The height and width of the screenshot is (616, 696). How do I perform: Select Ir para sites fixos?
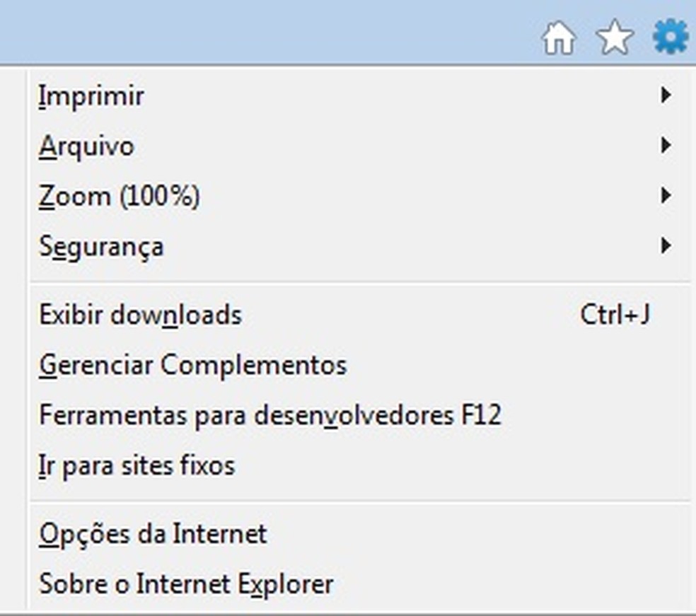(x=137, y=465)
